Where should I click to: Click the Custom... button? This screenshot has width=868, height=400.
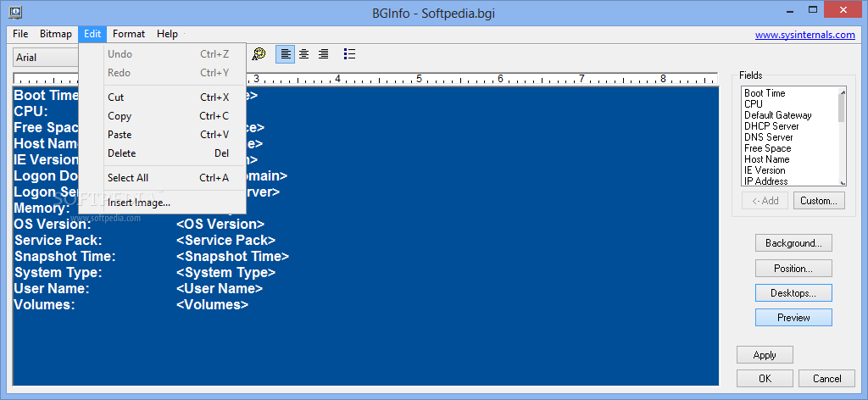click(819, 200)
